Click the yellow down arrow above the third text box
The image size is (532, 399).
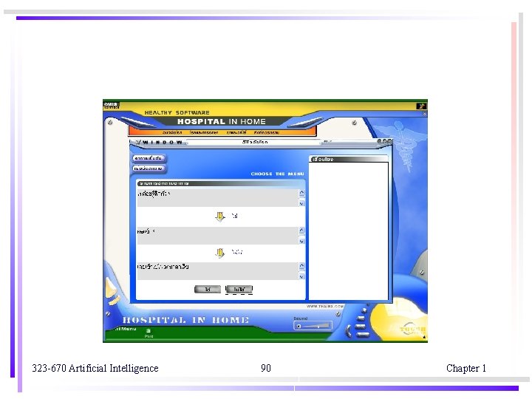coord(220,253)
